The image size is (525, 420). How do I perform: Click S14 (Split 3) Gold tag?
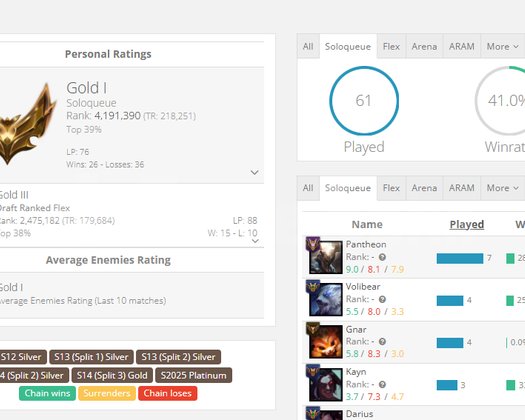coord(112,375)
